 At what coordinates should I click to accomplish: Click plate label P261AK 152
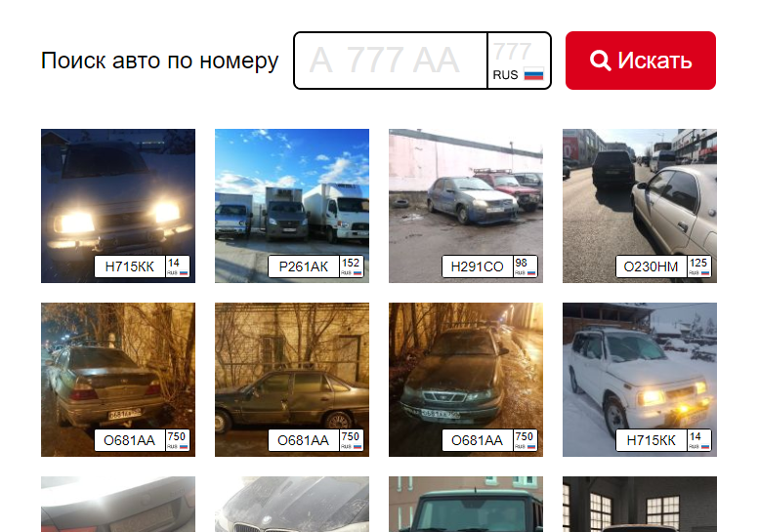pyautogui.click(x=316, y=266)
